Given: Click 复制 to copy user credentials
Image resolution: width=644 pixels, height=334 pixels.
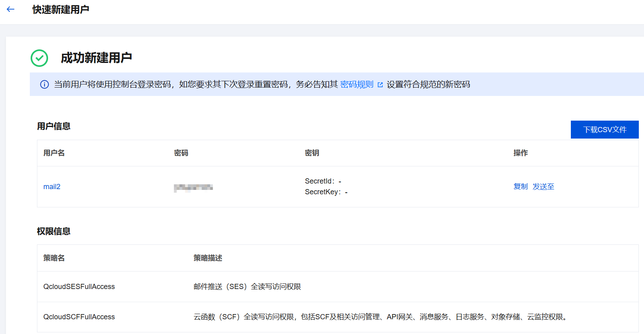Looking at the screenshot, I should click(520, 187).
